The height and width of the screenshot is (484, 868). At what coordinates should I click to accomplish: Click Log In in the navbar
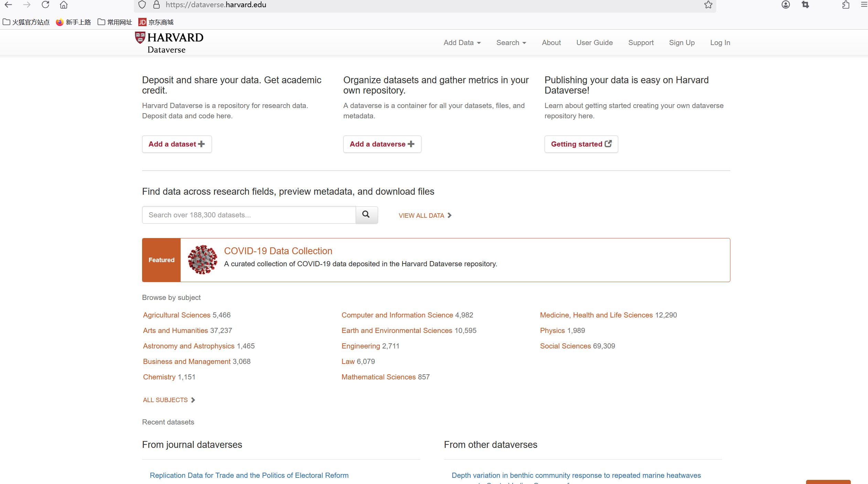coord(720,43)
